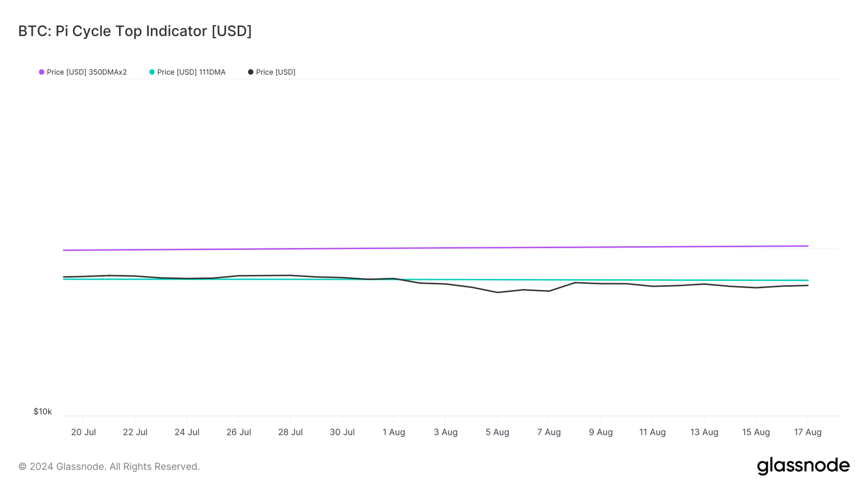Click the 1 Aug x-axis label
This screenshot has height=488, width=868.
[x=394, y=432]
